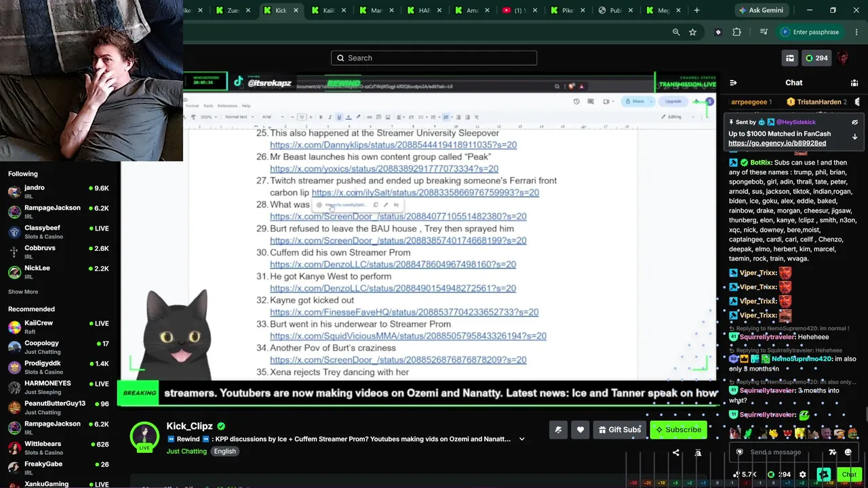Open the text-formatting icon in message box
The image size is (868, 488).
click(832, 452)
